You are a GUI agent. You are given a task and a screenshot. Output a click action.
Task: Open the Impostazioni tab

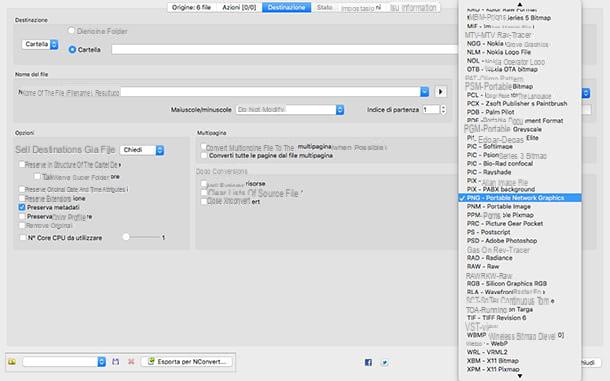(x=361, y=7)
